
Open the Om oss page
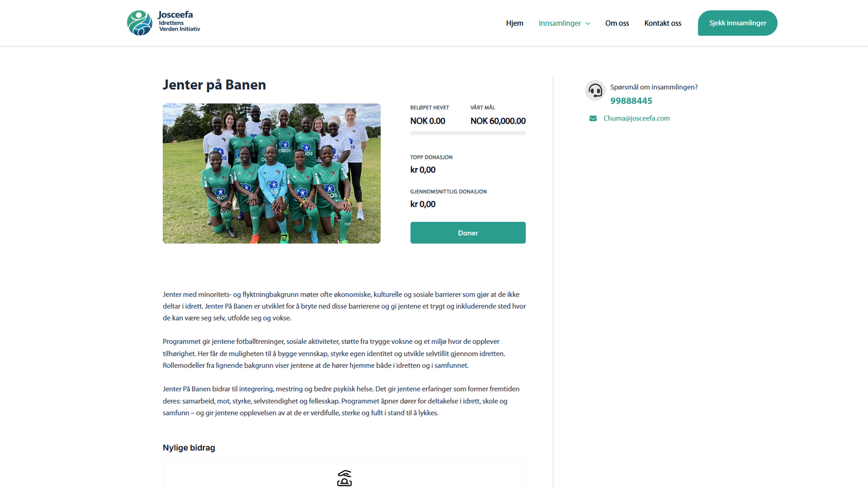(617, 23)
